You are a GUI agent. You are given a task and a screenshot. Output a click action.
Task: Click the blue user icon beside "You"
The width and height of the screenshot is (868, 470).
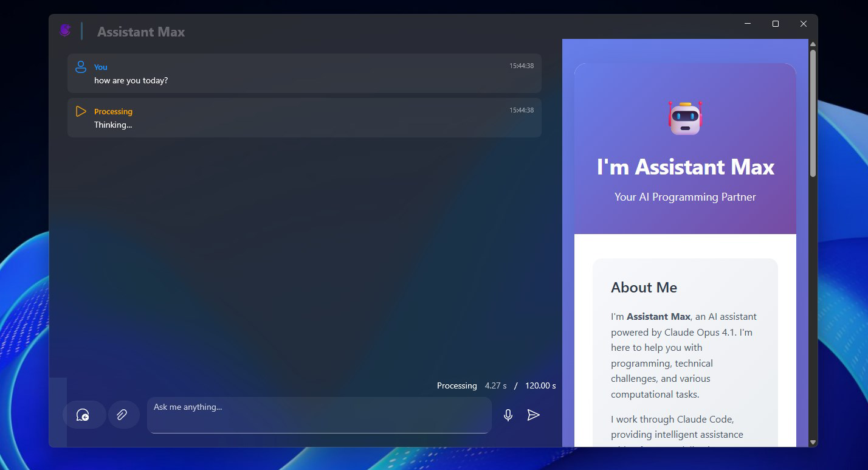[x=81, y=66]
